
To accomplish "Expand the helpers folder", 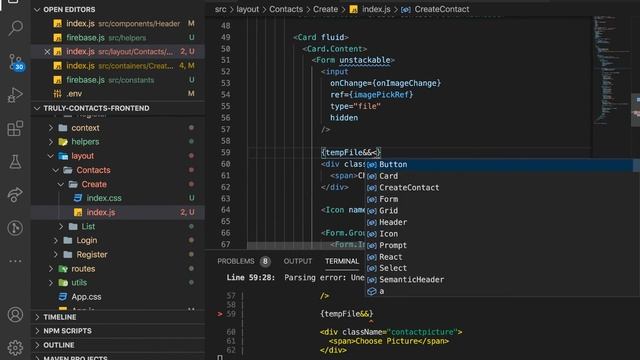I will (51, 142).
